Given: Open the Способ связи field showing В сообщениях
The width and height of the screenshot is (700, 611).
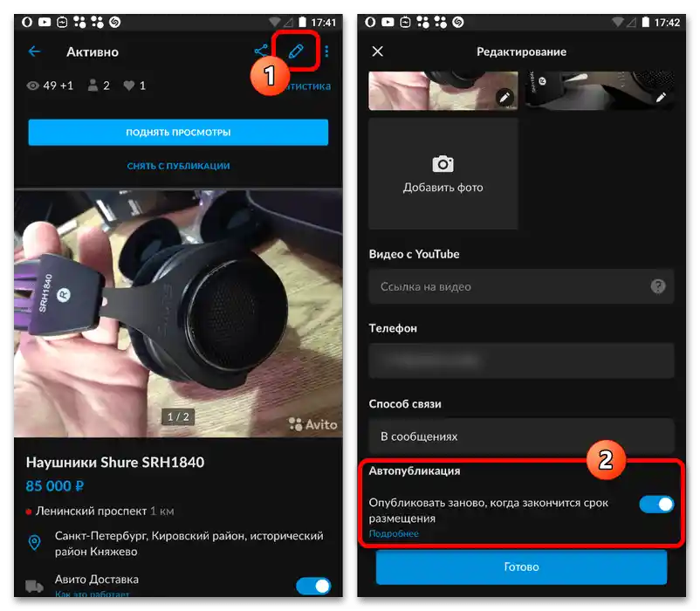Looking at the screenshot, I should (521, 436).
